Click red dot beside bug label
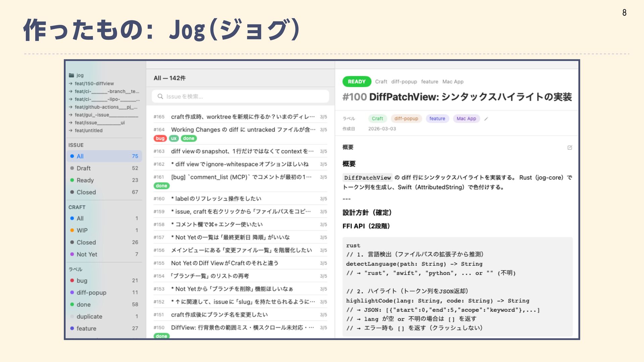 pos(72,281)
